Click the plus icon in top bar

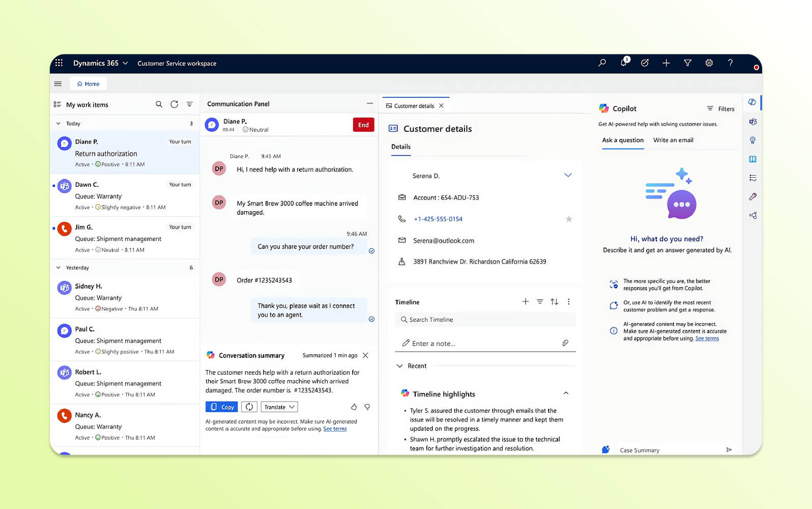pos(666,63)
